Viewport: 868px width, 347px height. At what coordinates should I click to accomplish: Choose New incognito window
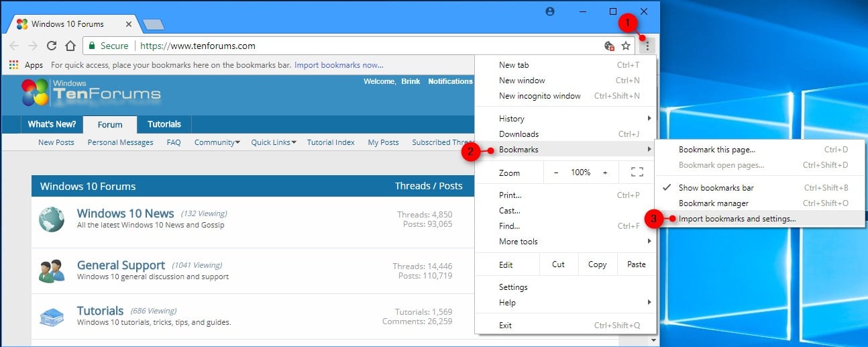click(x=565, y=96)
